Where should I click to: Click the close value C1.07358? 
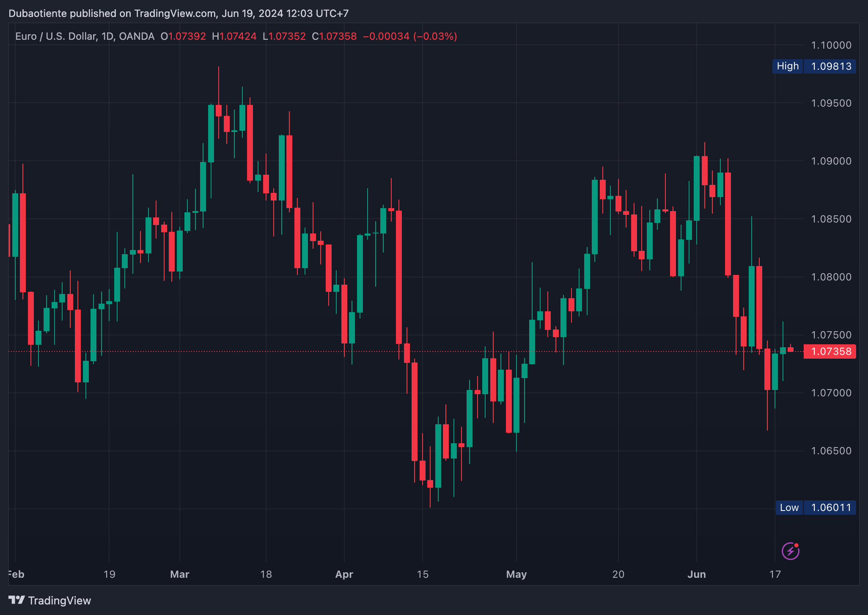click(x=334, y=36)
